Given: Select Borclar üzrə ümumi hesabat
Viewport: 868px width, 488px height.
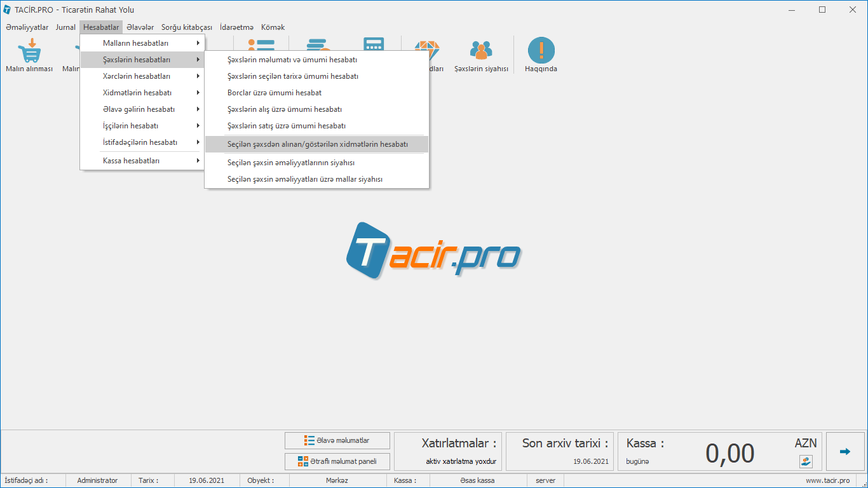Looking at the screenshot, I should [275, 93].
